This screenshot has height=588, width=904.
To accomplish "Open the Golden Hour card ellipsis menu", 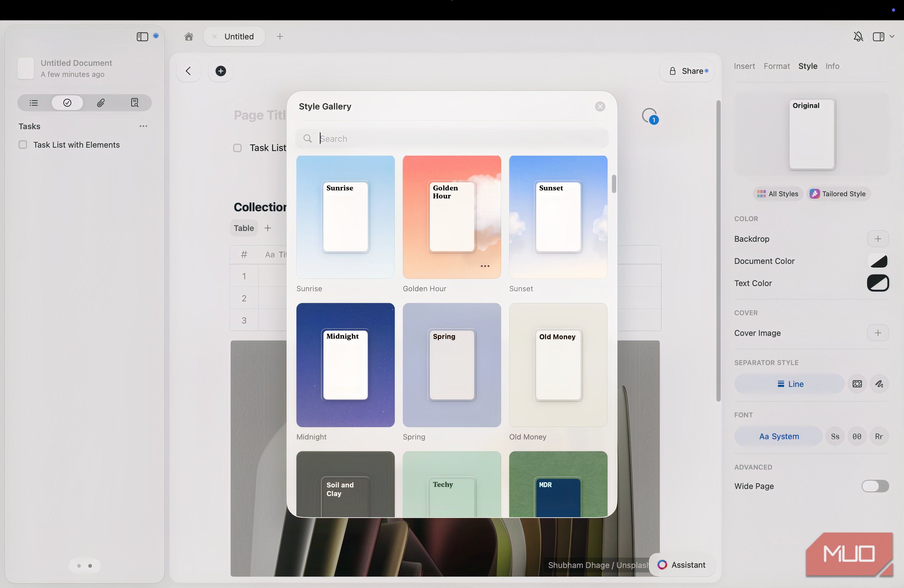I will click(x=485, y=266).
